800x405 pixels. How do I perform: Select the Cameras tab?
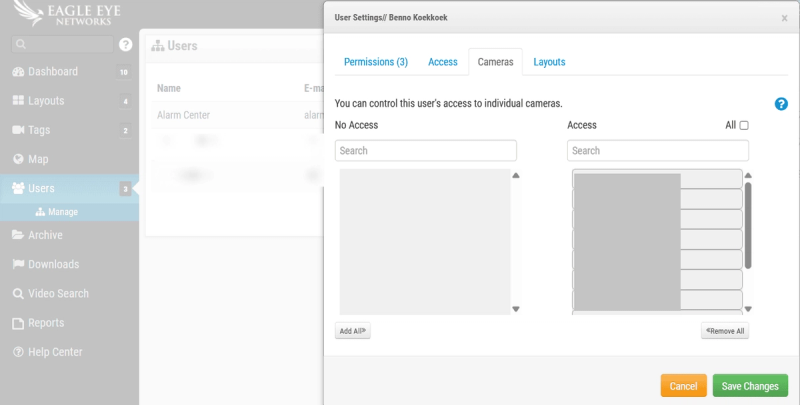[495, 62]
